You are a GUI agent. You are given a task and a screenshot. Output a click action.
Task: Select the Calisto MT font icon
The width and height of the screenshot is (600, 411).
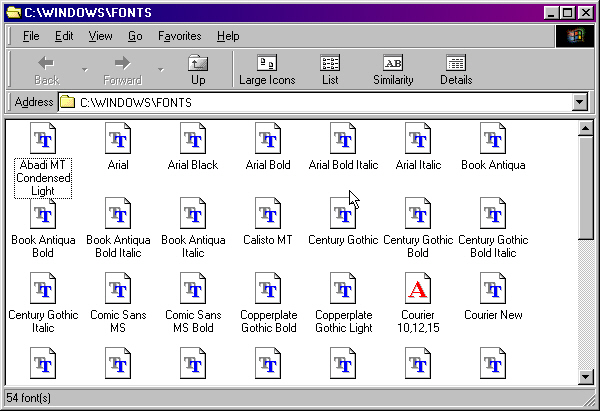coord(268,213)
